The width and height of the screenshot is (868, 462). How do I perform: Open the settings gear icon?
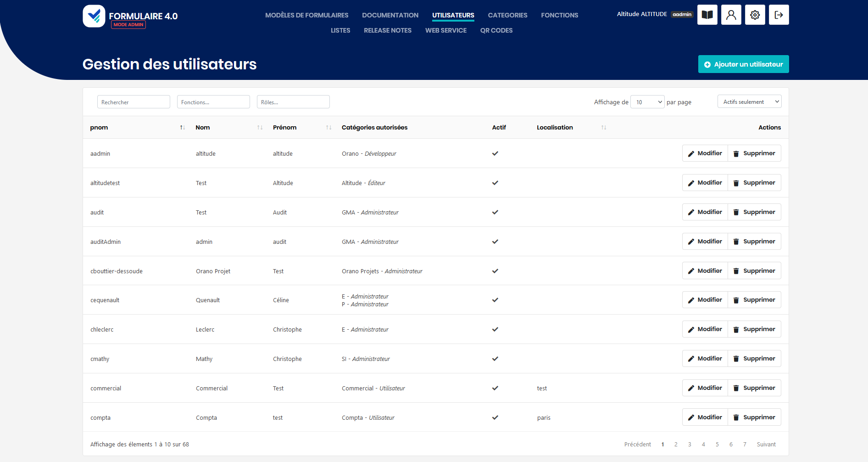(x=755, y=15)
